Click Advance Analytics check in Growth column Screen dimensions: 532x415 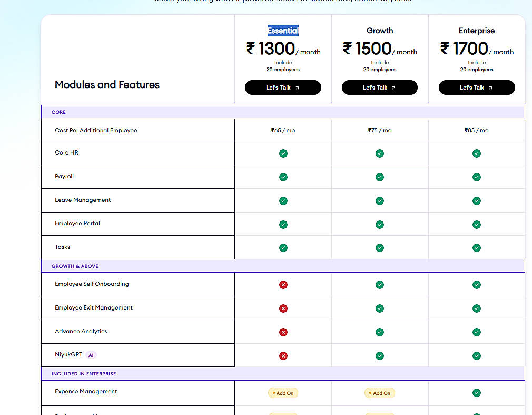coord(380,332)
